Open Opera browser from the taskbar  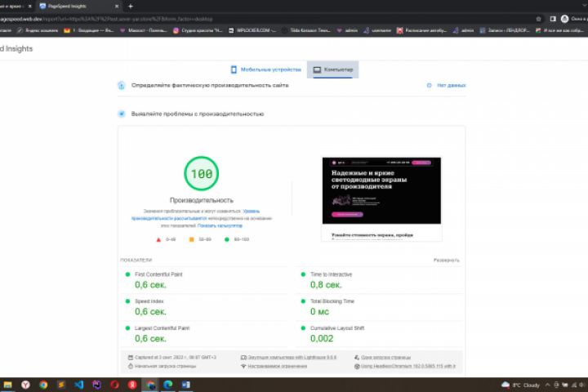click(114, 385)
